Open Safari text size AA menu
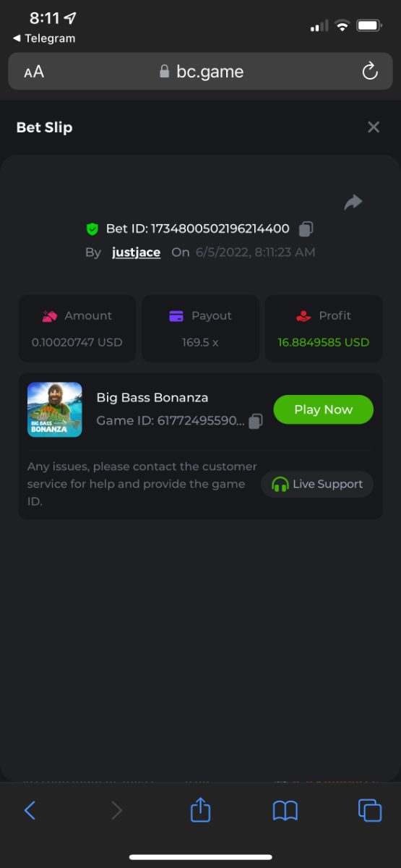The width and height of the screenshot is (401, 868). pyautogui.click(x=34, y=72)
